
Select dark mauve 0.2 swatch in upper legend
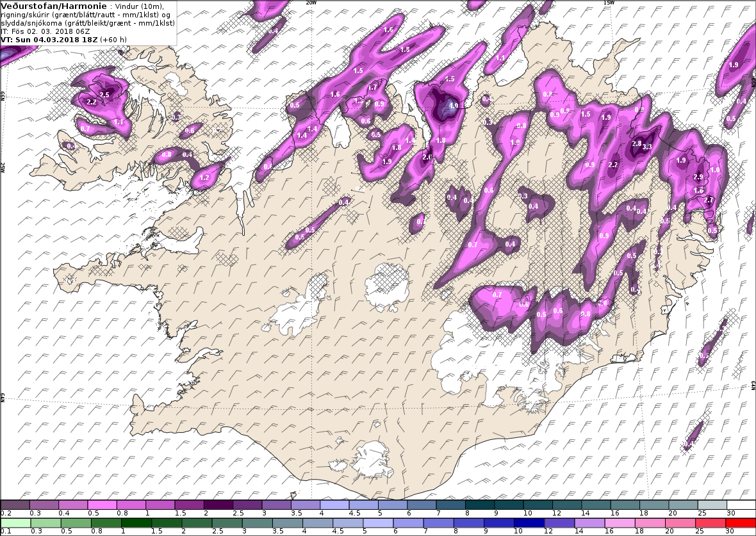(x=15, y=505)
